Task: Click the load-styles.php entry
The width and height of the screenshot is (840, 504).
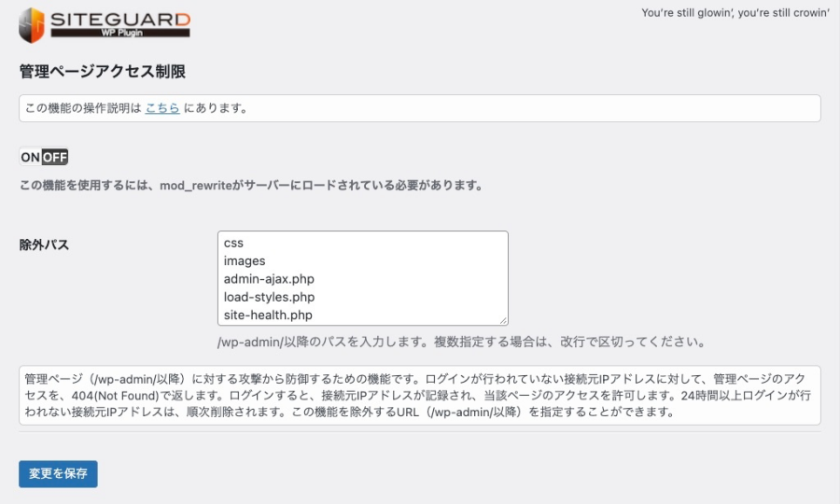Action: click(269, 297)
